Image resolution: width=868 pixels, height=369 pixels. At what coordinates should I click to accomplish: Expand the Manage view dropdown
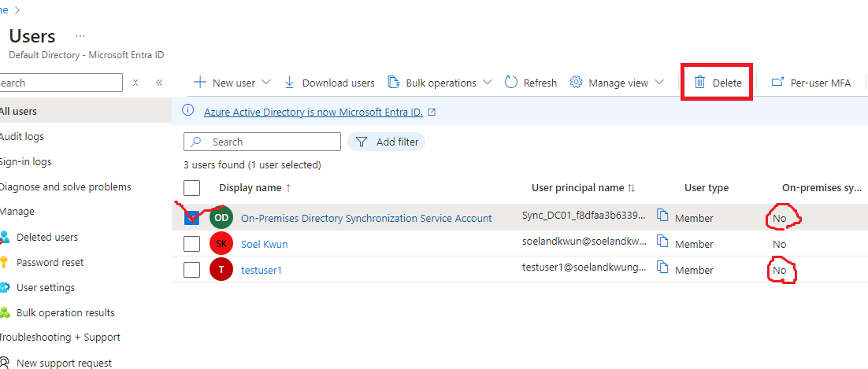point(659,83)
